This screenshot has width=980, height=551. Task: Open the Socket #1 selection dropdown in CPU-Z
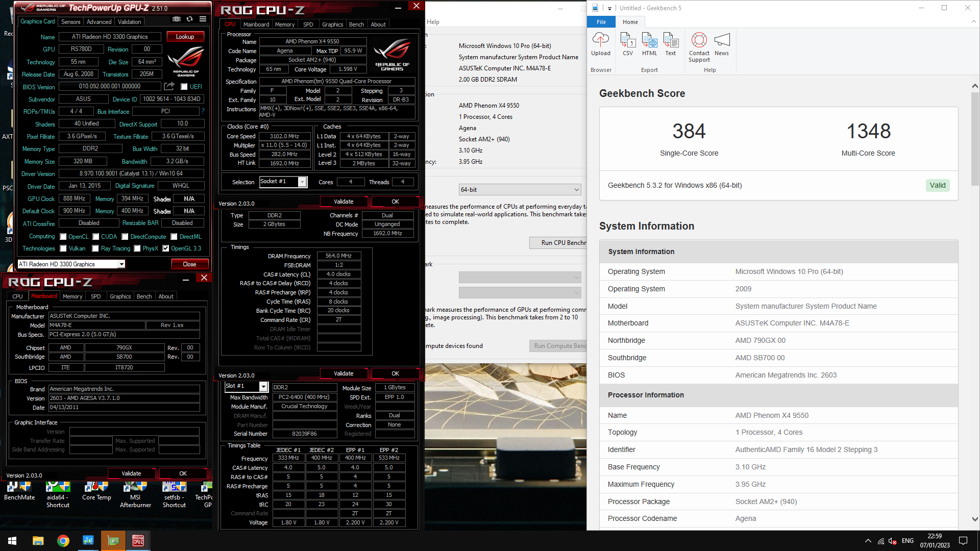(x=283, y=182)
